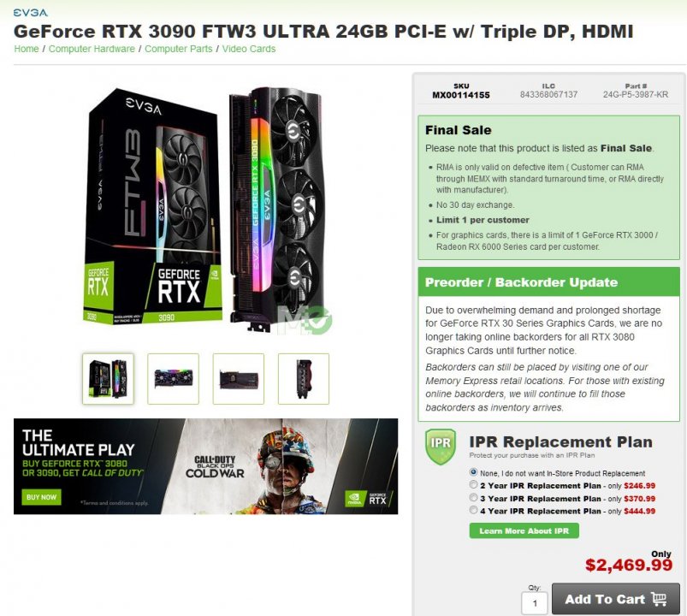Click the Qty quantity input field

click(x=535, y=603)
